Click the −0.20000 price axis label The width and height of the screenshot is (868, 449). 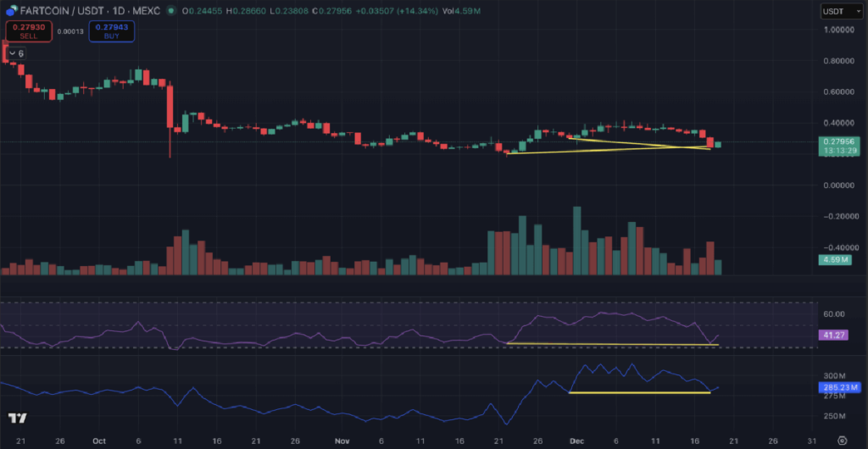pyautogui.click(x=842, y=216)
